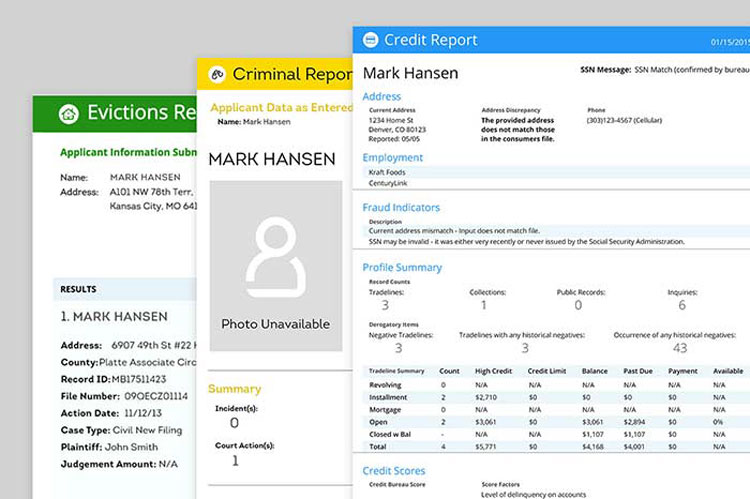This screenshot has height=499, width=750.
Task: Open the Credit Scores section heading
Action: click(394, 471)
